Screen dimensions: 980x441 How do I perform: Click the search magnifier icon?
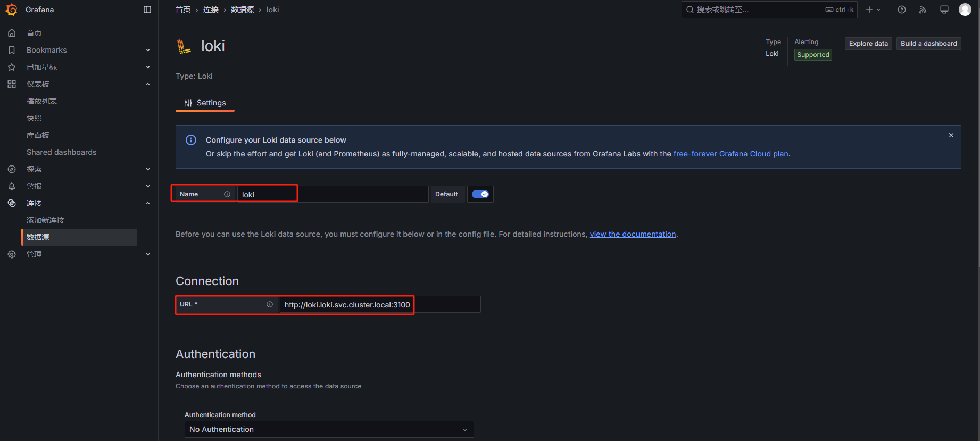[x=690, y=10]
